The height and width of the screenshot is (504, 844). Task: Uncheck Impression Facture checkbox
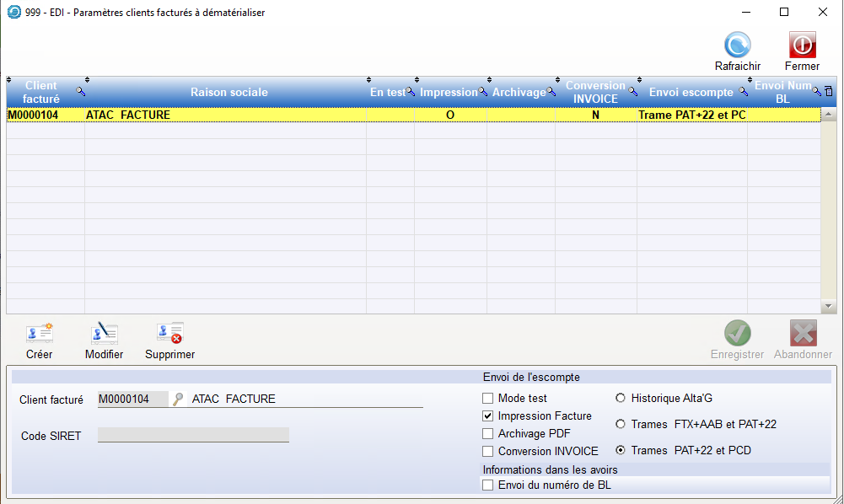click(487, 416)
